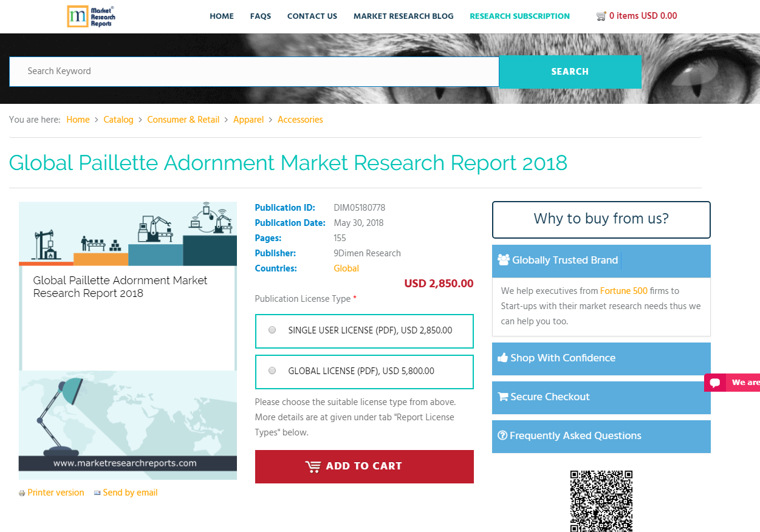Click Printer version link
This screenshot has height=532, width=760.
(x=56, y=493)
